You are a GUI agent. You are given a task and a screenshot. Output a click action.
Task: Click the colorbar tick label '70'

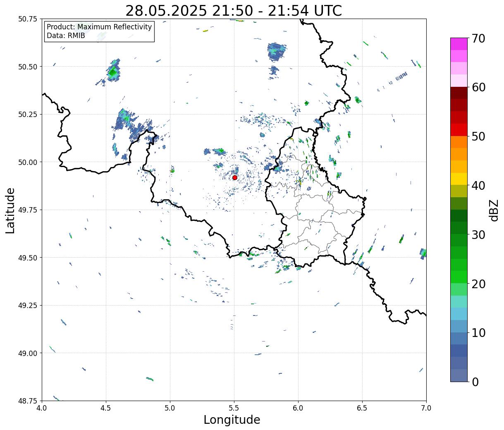point(478,38)
